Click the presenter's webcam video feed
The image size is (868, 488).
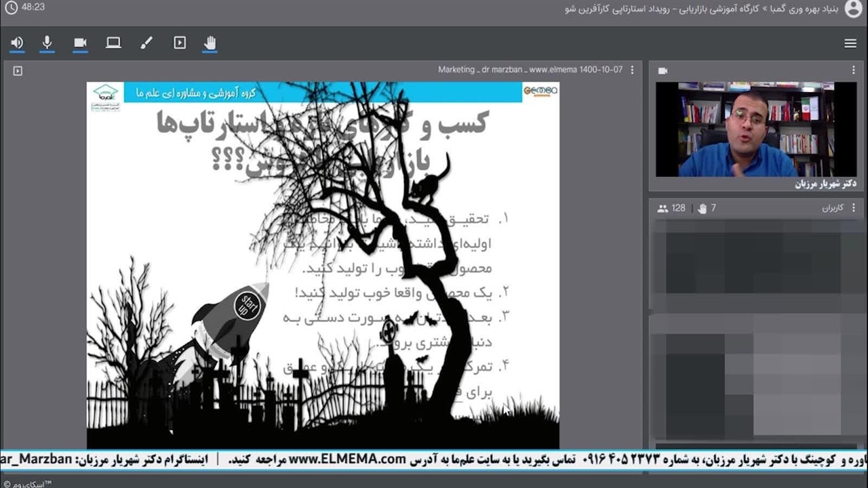[x=755, y=129]
